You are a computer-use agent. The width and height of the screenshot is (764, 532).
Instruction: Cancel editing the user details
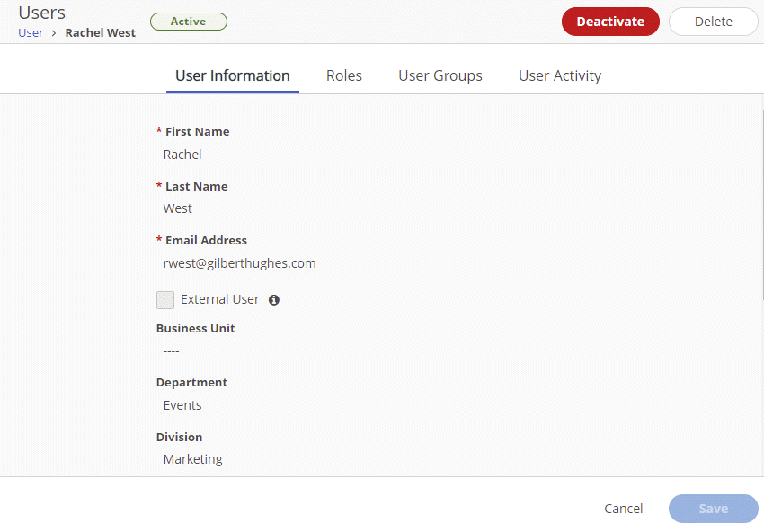(623, 509)
